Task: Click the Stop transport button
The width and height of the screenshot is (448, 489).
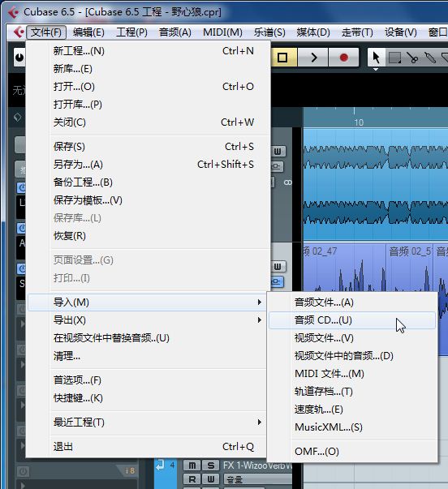Action: pyautogui.click(x=283, y=58)
